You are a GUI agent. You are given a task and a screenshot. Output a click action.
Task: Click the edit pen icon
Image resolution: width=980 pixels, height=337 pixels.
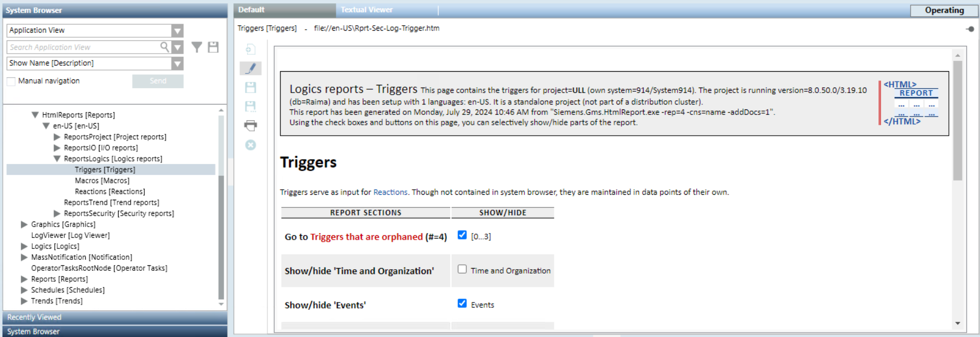tap(250, 68)
